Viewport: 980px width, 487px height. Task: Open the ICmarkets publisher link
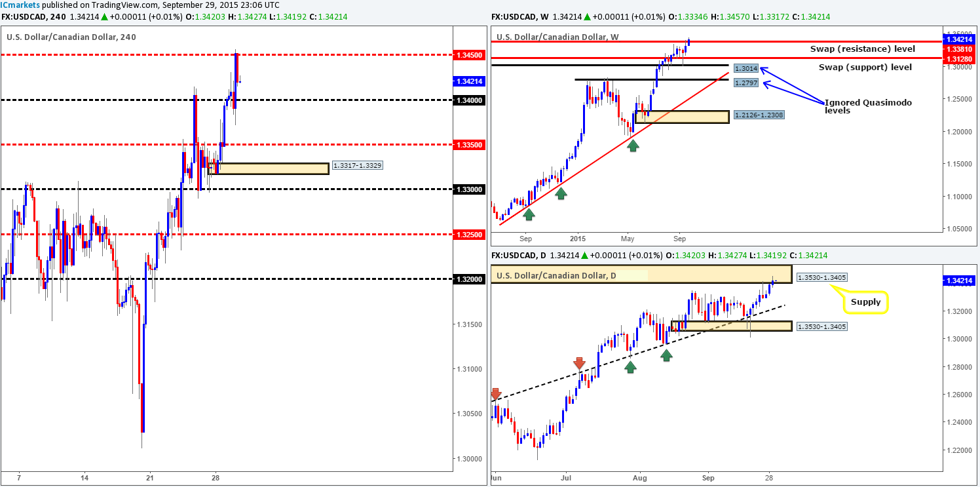[x=18, y=5]
